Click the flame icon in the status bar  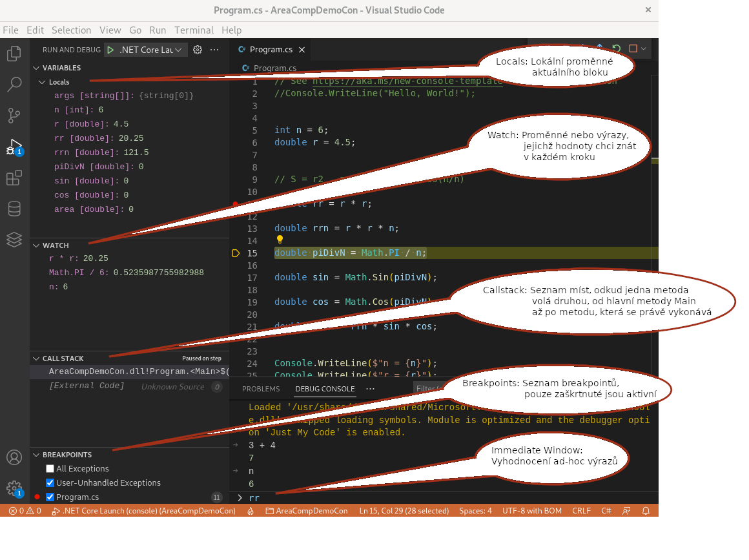coord(251,511)
